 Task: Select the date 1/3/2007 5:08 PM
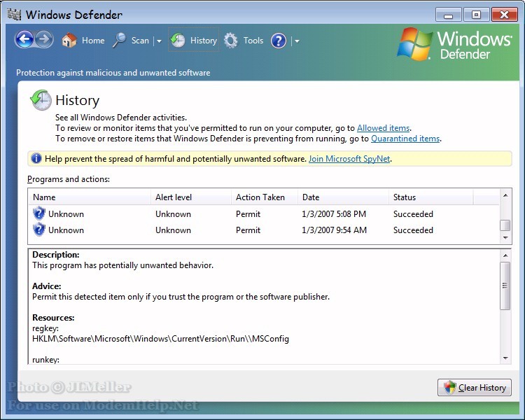tap(334, 213)
